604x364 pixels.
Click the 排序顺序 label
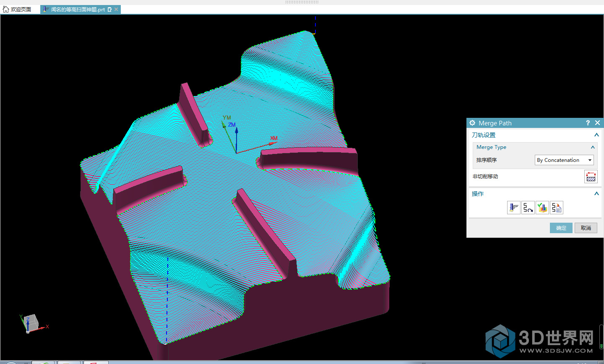point(487,160)
